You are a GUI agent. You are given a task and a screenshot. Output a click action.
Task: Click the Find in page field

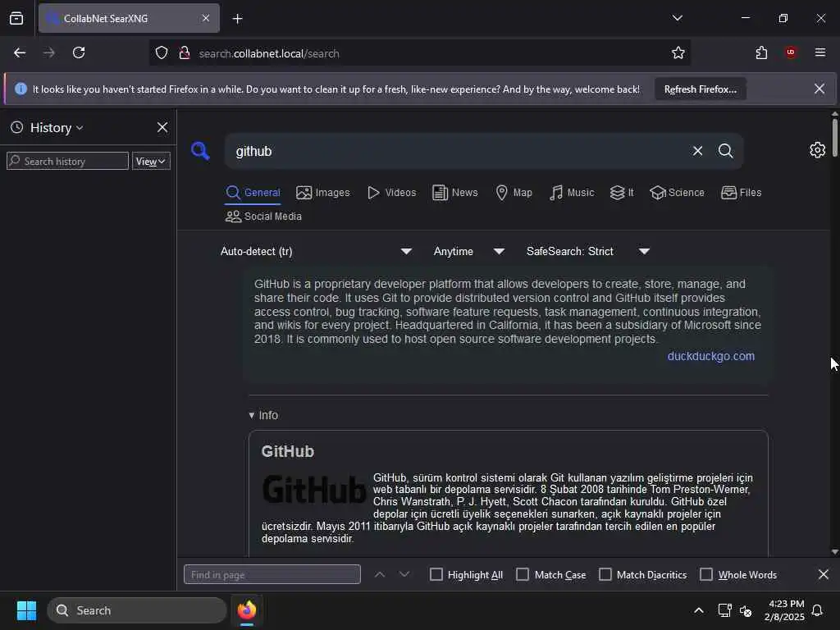click(272, 574)
